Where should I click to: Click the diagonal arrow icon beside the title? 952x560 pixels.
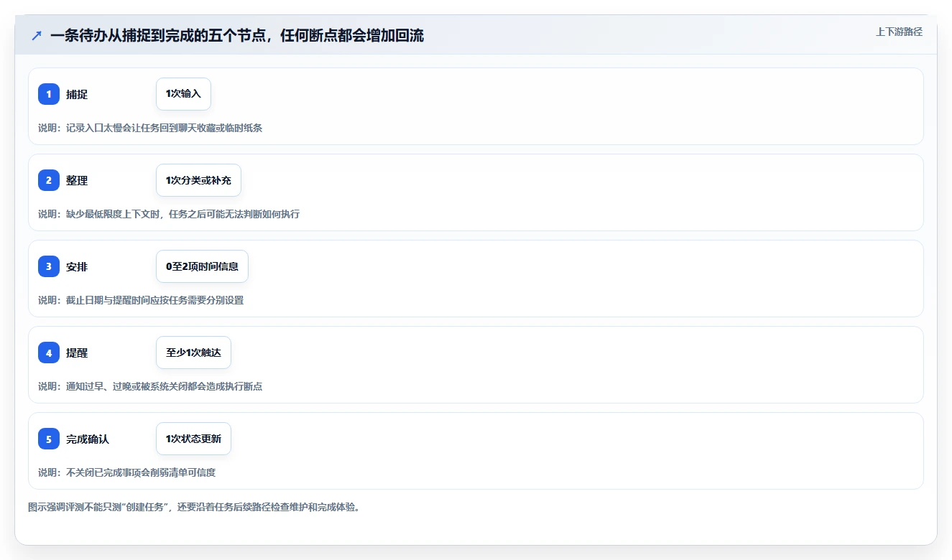click(x=37, y=36)
